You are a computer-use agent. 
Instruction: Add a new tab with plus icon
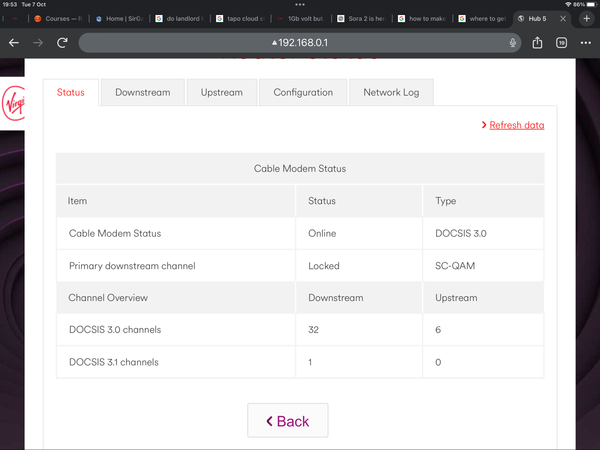[x=587, y=18]
